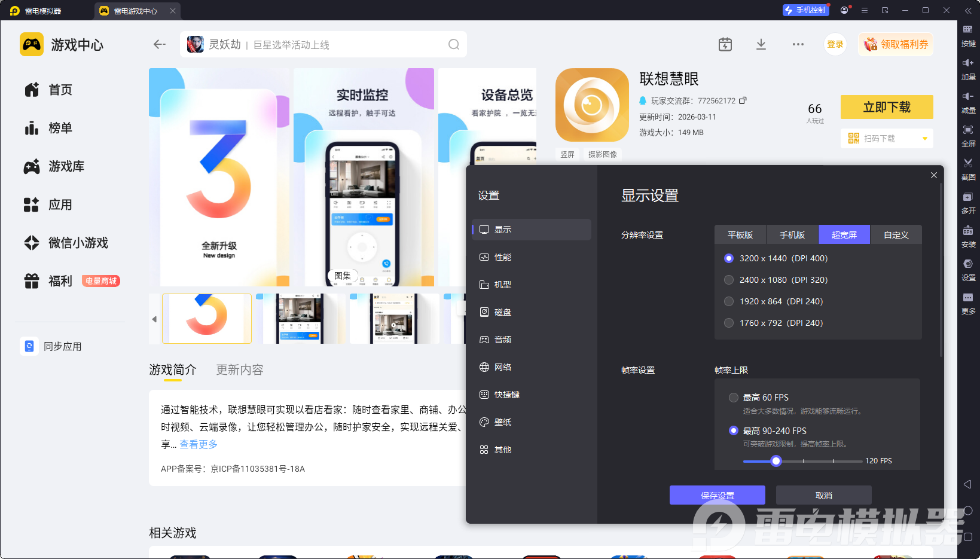Take a screenshot with 截图
This screenshot has height=559, width=980.
(x=969, y=170)
